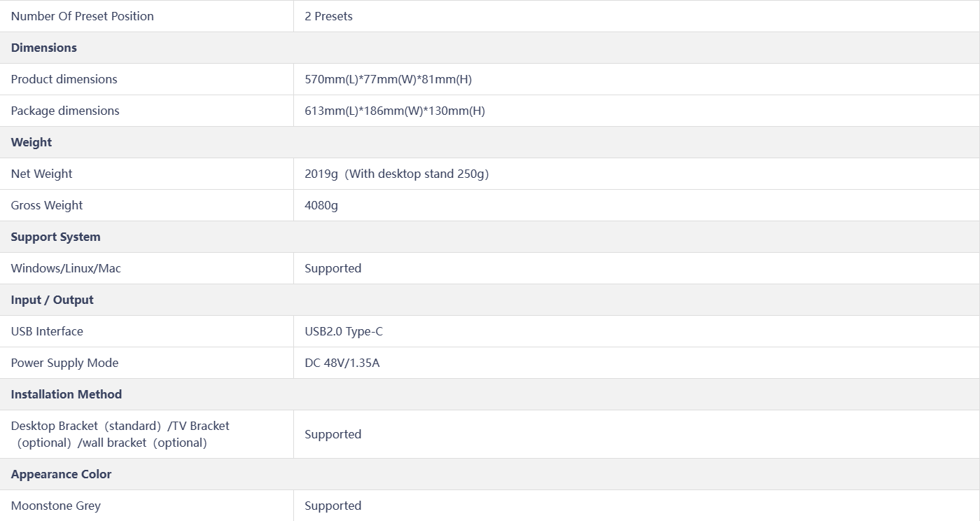Click the Weight section header

31,142
